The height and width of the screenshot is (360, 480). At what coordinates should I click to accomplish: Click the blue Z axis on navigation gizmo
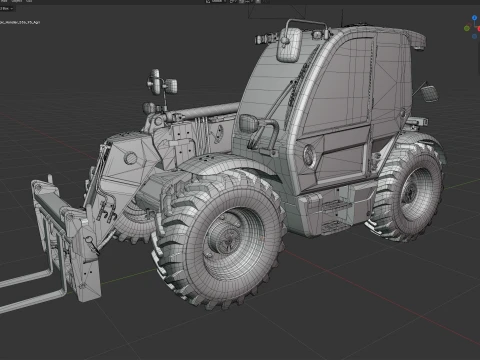tap(474, 18)
